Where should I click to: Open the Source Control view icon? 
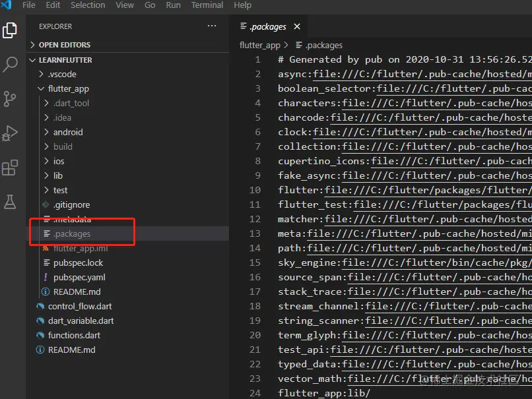9,99
